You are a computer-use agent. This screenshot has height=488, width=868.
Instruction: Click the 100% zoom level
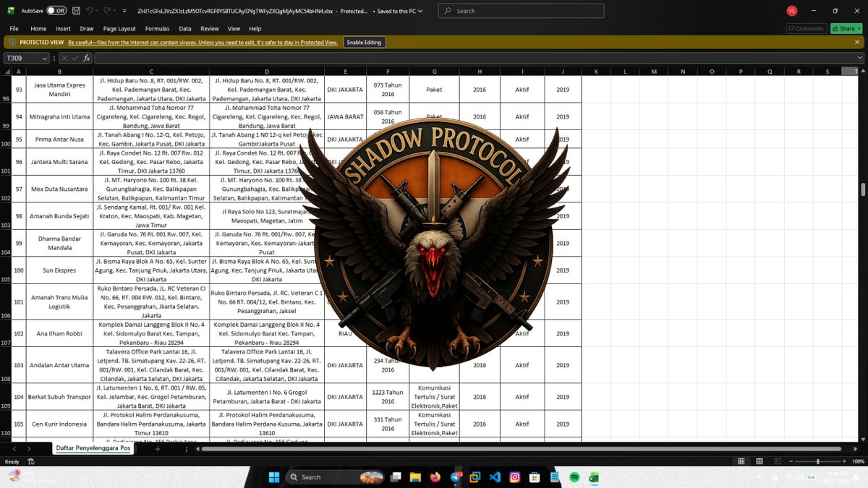(858, 461)
